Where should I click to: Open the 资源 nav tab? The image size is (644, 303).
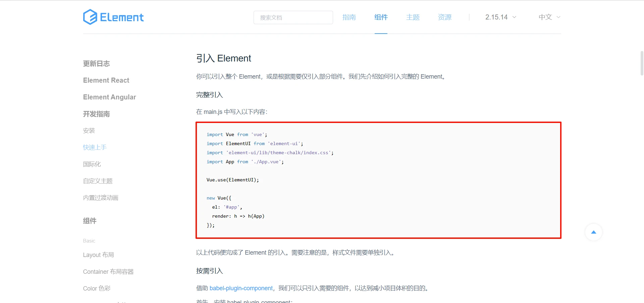pyautogui.click(x=444, y=17)
